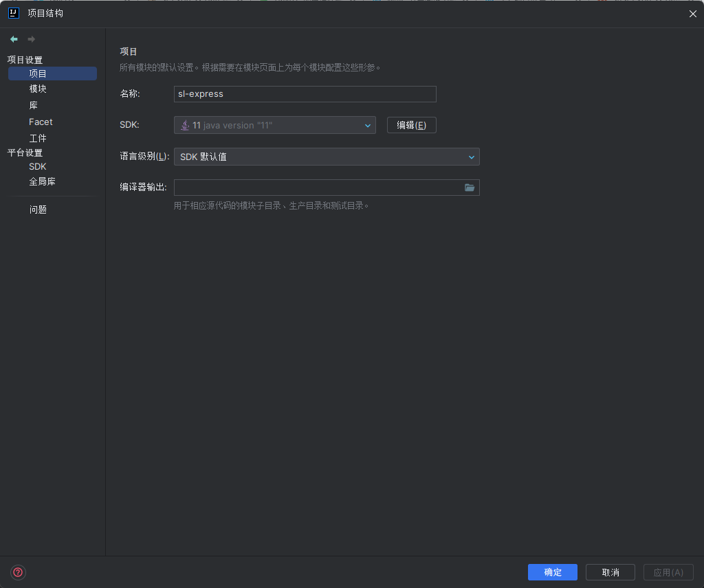Open the 工件 section
Viewport: 704px width, 588px height.
pyautogui.click(x=38, y=138)
